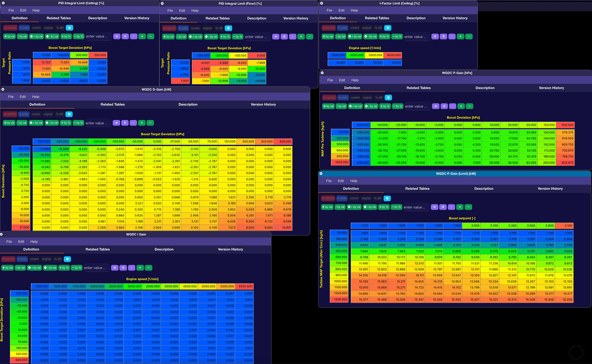Viewport: 592px width, 364px height.
Task: Click the small triangle button in PID Integral Limit (Floor)
Action: [x=293, y=37]
